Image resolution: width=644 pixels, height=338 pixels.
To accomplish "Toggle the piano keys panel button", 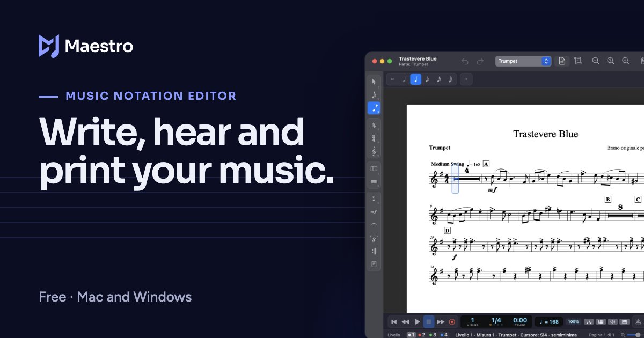I will click(x=601, y=322).
